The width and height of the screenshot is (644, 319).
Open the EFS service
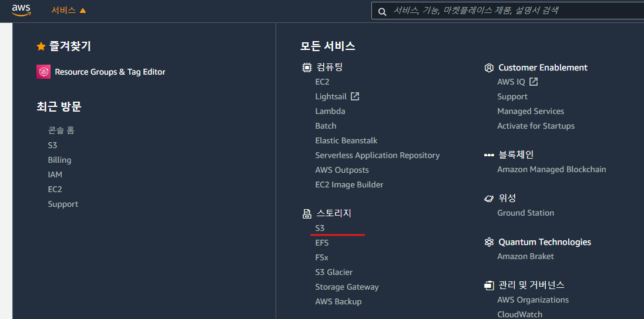tap(322, 243)
